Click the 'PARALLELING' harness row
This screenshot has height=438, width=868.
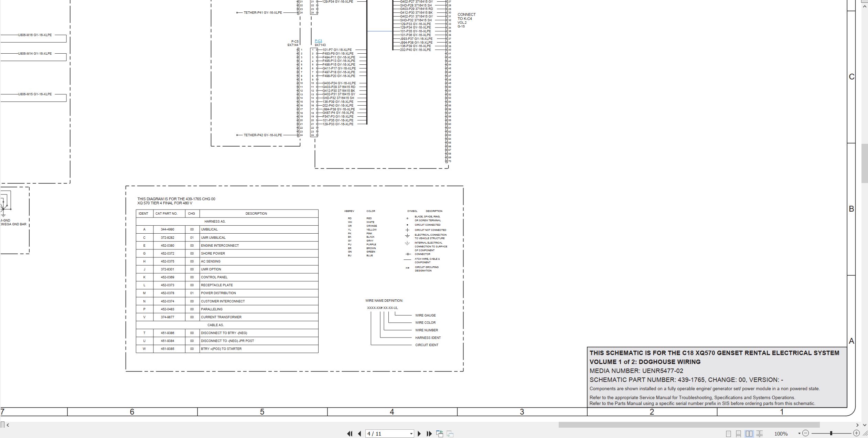tap(227, 309)
